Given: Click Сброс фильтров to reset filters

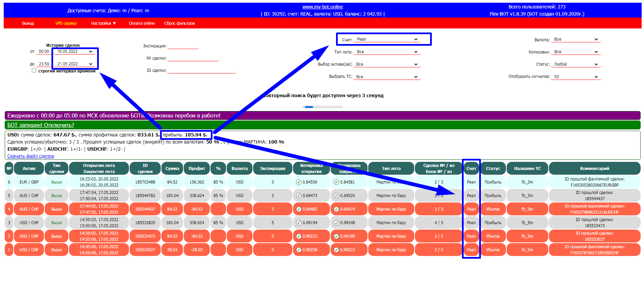Looking at the screenshot, I should [180, 23].
